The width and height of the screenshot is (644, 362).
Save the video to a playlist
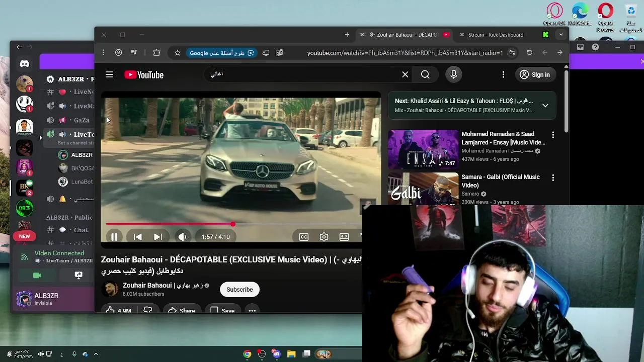tap(222, 311)
